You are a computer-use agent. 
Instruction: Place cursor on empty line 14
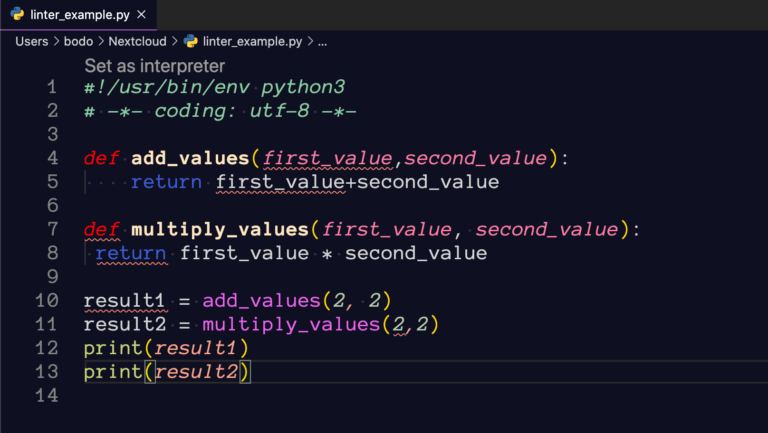click(294, 395)
